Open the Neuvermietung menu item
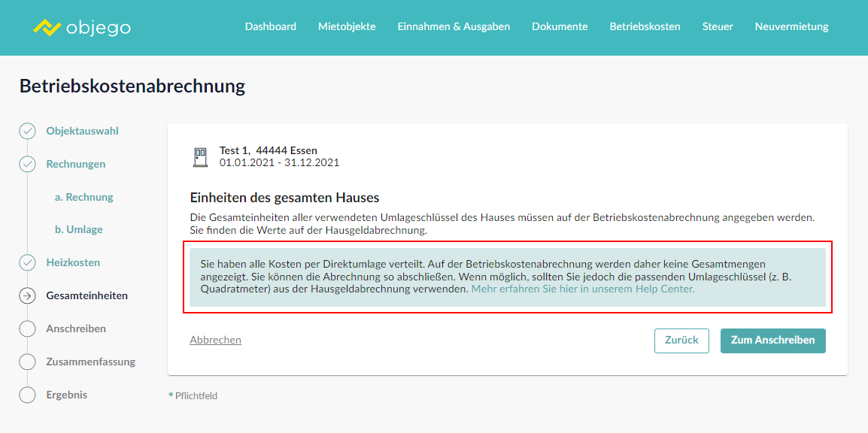This screenshot has height=433, width=868. pos(791,26)
